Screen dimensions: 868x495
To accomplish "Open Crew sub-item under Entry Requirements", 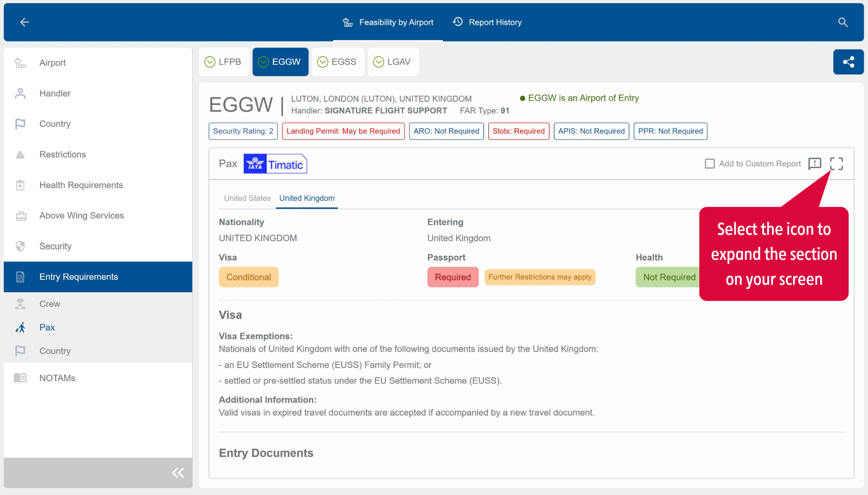I will tap(98, 304).
